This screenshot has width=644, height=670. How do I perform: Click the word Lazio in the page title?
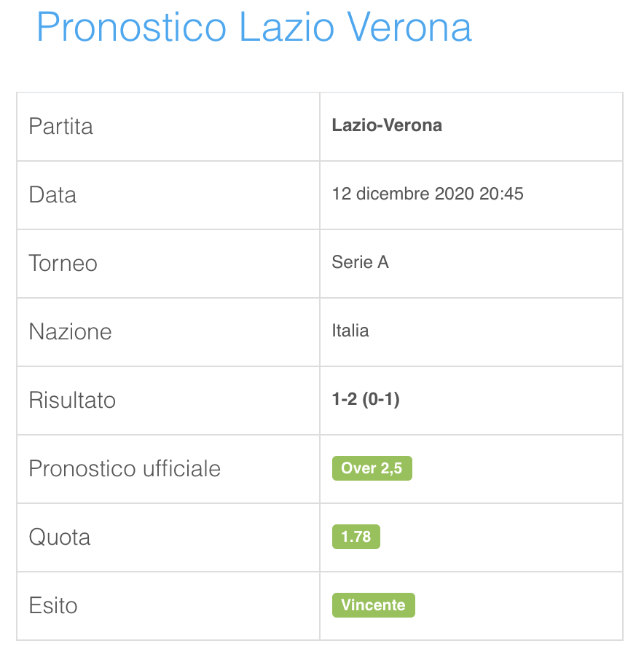[287, 28]
